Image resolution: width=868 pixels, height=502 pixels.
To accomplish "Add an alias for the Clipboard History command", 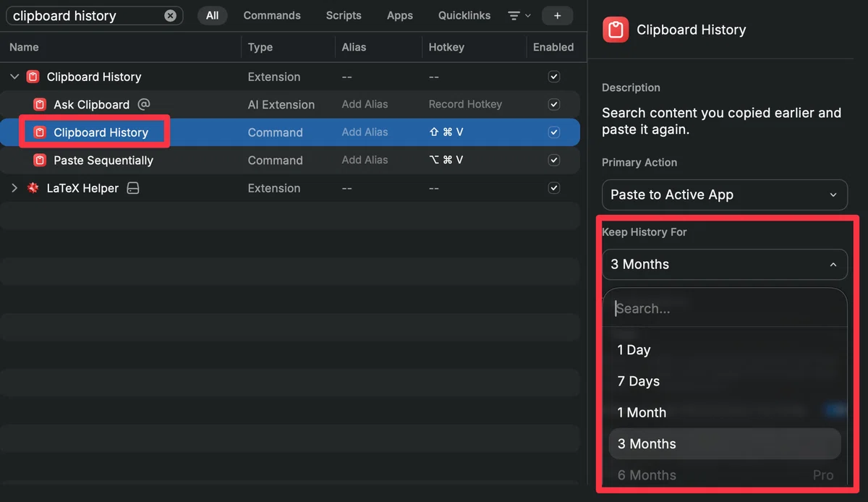I will 365,132.
